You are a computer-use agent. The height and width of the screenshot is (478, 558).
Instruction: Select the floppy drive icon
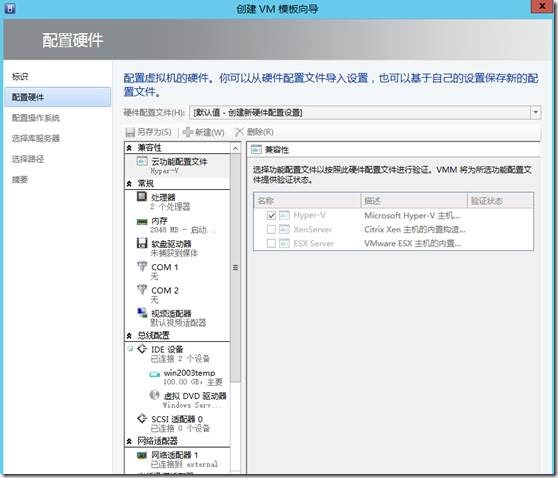point(142,243)
